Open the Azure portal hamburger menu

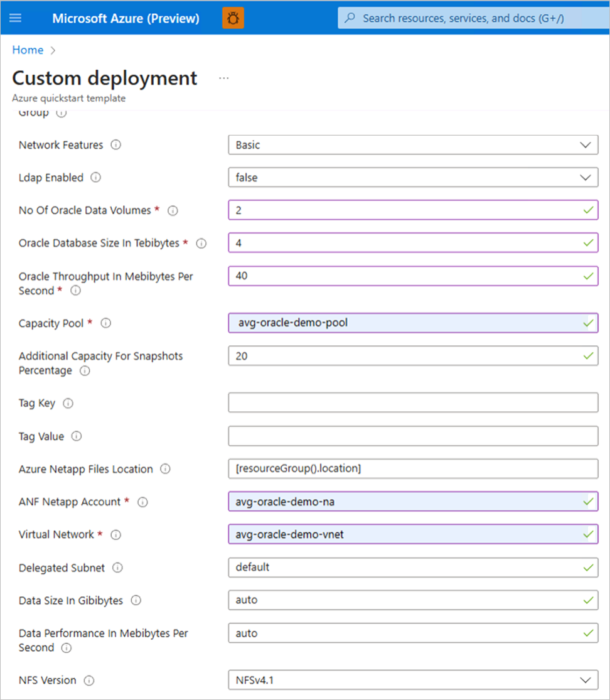tap(15, 18)
